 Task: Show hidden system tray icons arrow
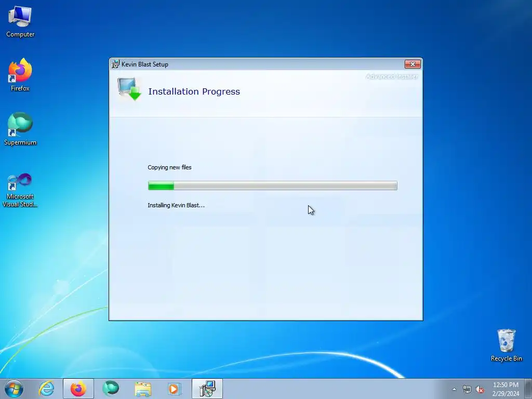tap(454, 390)
